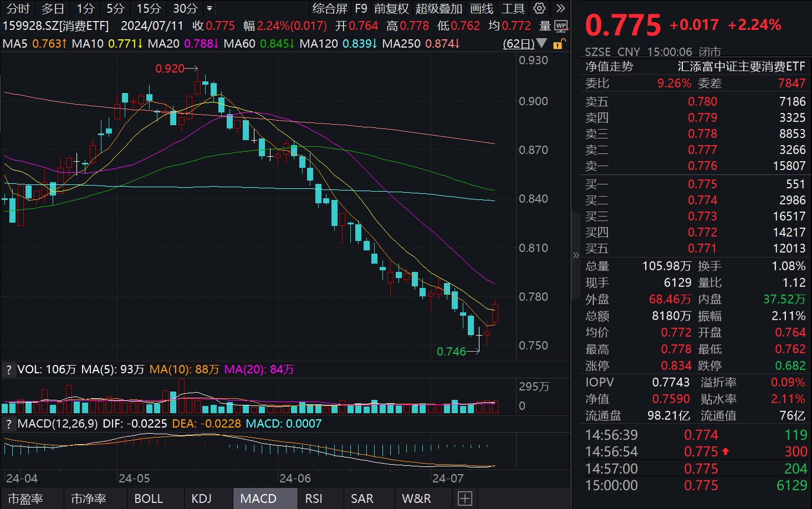
Task: Open the 画线 drawing tools
Action: (482, 8)
